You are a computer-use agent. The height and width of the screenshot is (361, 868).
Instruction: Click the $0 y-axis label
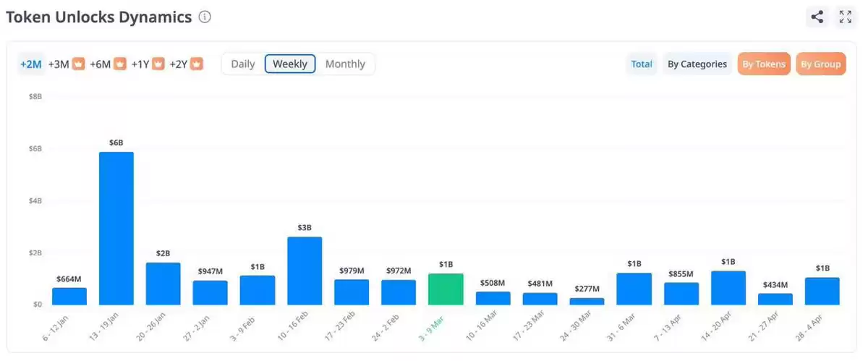pos(38,304)
